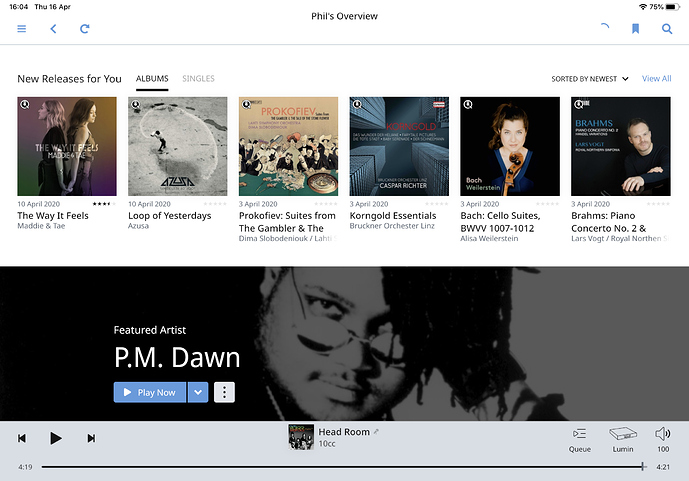Image resolution: width=689 pixels, height=481 pixels.
Task: Open search with the magnifier icon
Action: point(667,29)
